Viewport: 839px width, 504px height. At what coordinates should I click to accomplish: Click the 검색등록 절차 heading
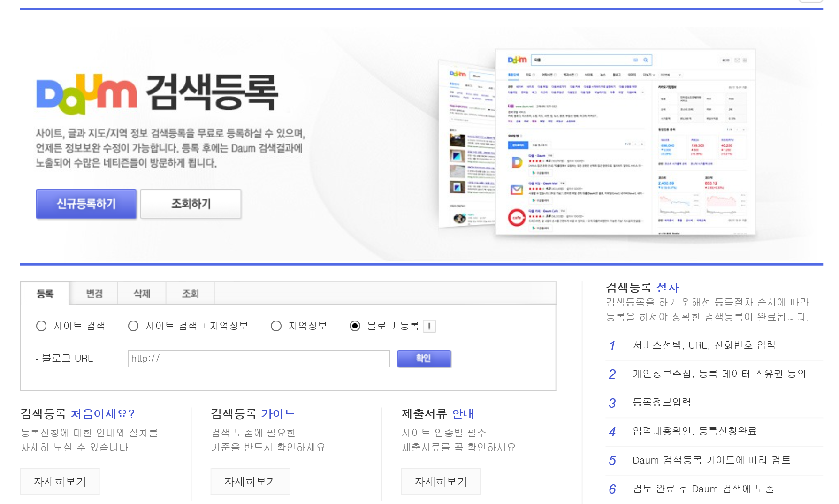click(642, 287)
